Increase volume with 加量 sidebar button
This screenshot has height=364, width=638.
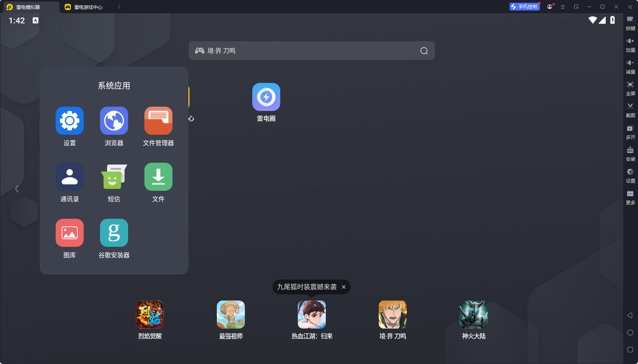coord(630,45)
